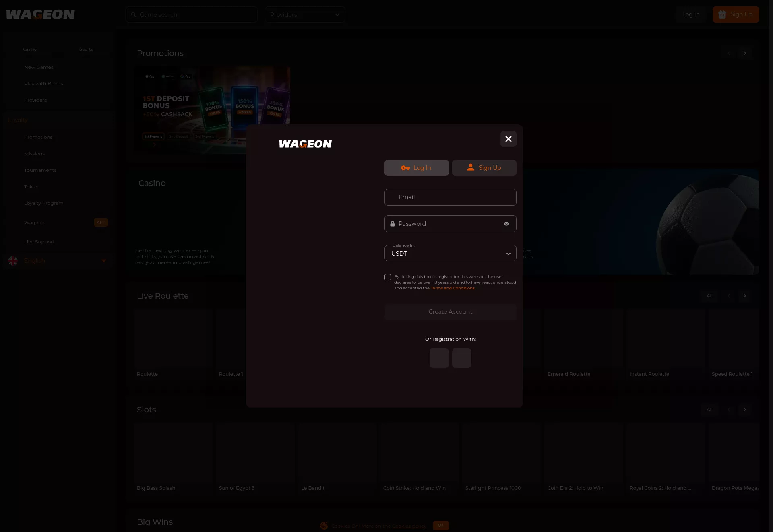Select the Casino tab in the sidebar
Screen dimensions: 773x532
tap(30, 49)
